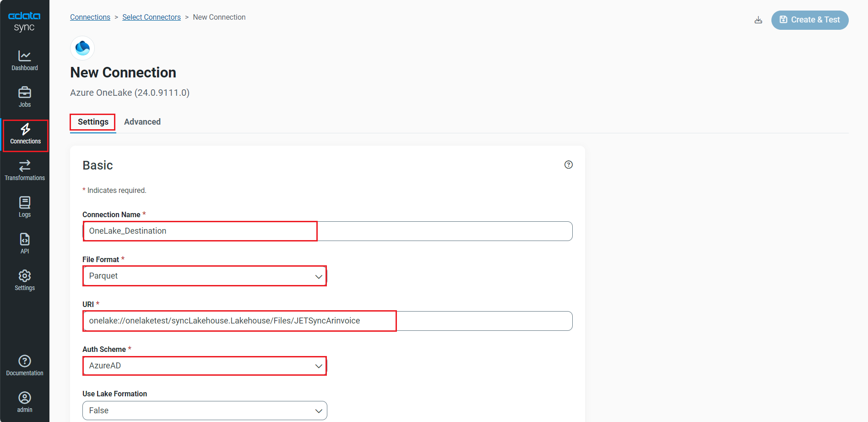Switch to the Settings tab
Screen dimensions: 868x422
pos(93,122)
